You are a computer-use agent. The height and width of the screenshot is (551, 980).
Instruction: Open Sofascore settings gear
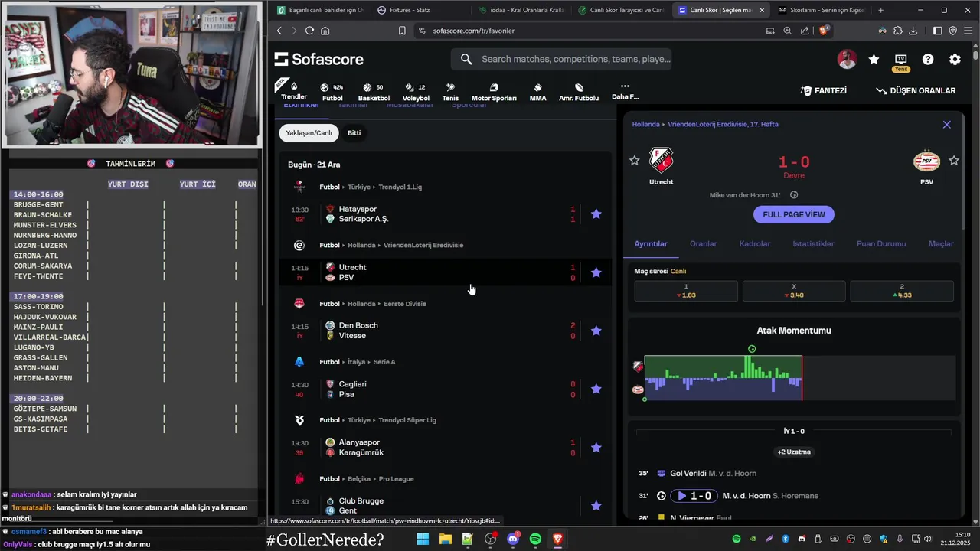(x=955, y=60)
